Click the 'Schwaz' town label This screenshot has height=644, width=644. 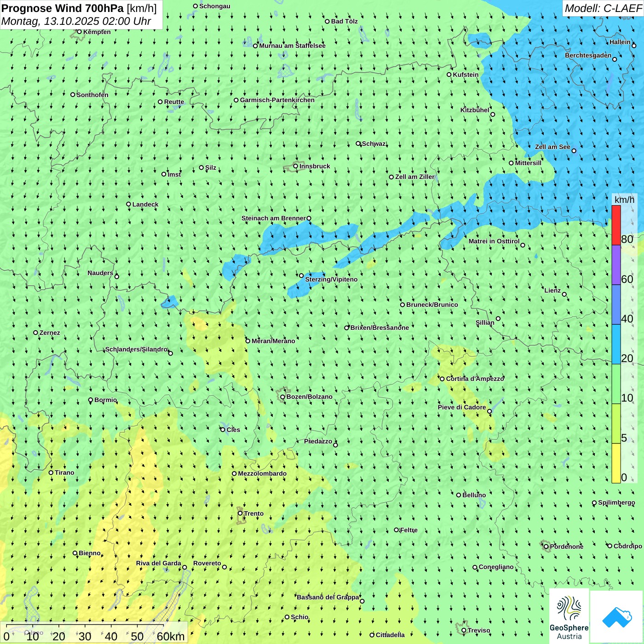click(x=374, y=144)
